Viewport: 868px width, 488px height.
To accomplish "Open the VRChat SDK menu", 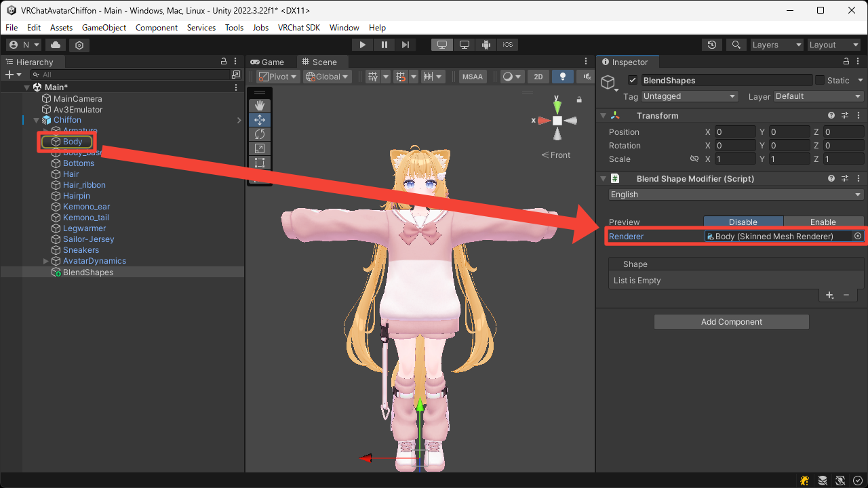I will (299, 28).
